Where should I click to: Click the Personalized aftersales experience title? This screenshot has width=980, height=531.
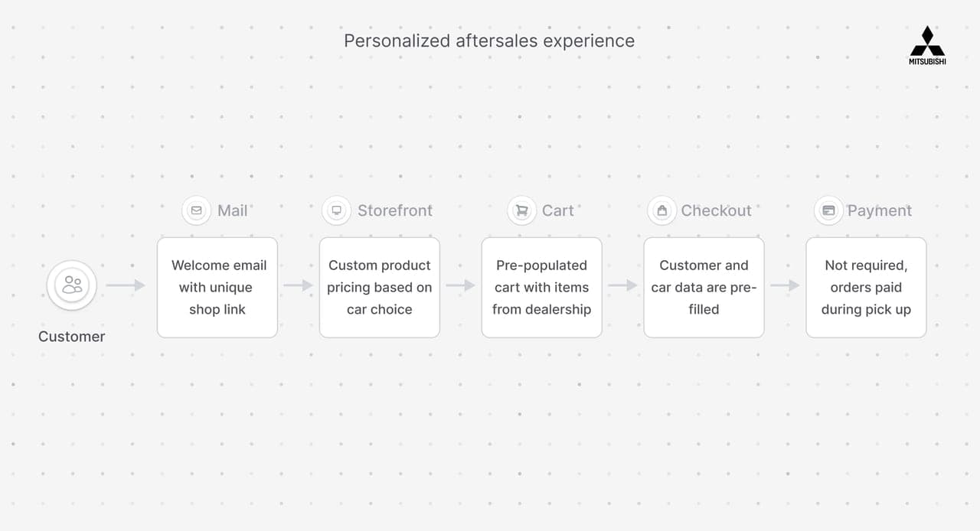click(x=489, y=41)
